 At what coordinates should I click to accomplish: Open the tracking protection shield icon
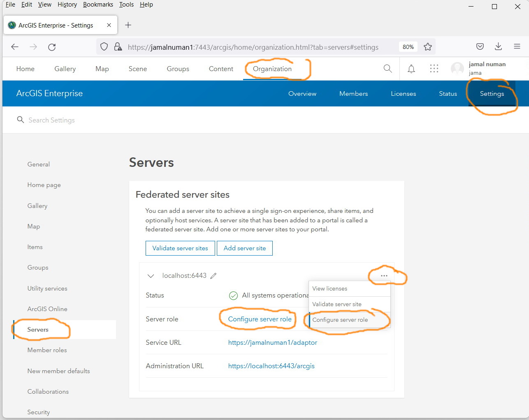click(x=104, y=46)
